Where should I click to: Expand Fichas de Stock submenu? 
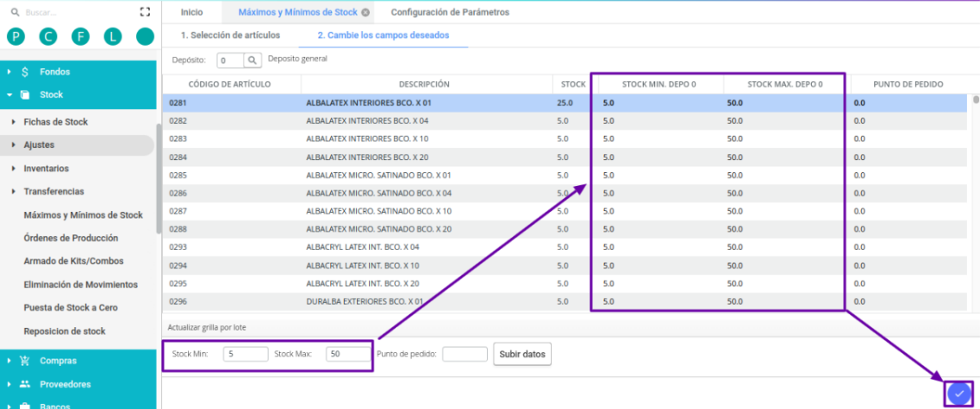pyautogui.click(x=13, y=121)
